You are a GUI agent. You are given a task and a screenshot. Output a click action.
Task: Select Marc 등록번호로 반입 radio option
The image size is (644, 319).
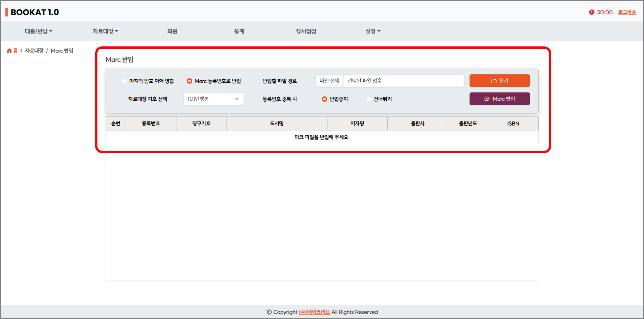189,81
